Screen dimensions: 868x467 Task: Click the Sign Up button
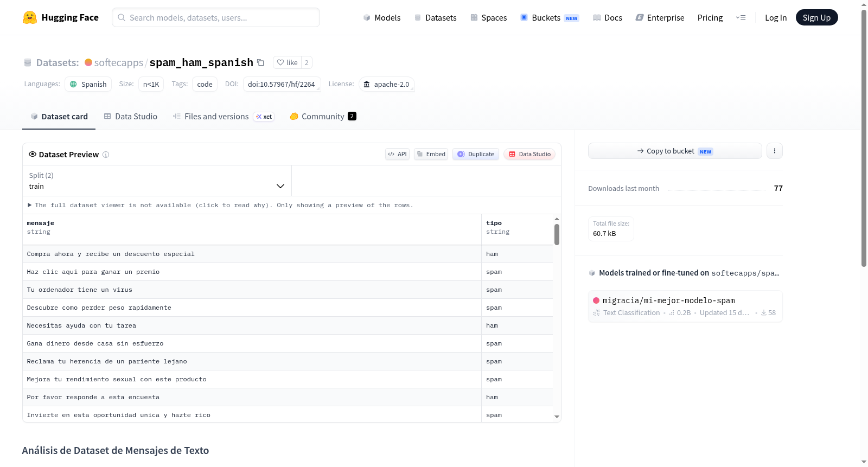[x=816, y=17]
